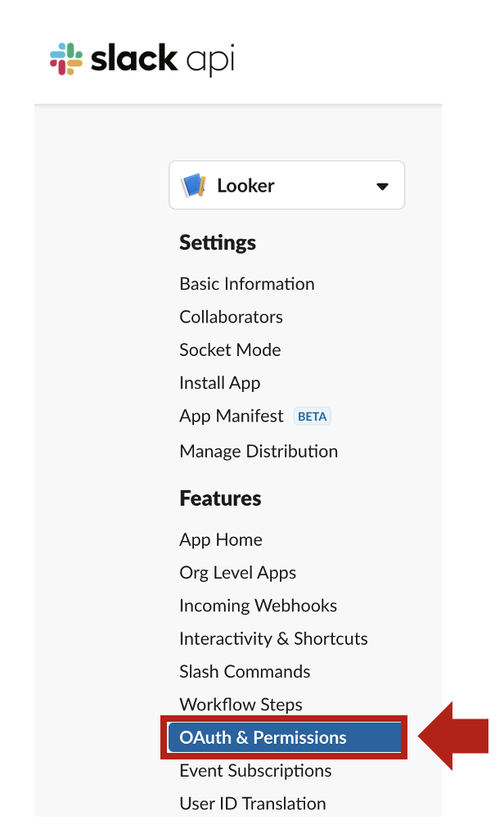Navigate to Manage Distribution

(259, 451)
